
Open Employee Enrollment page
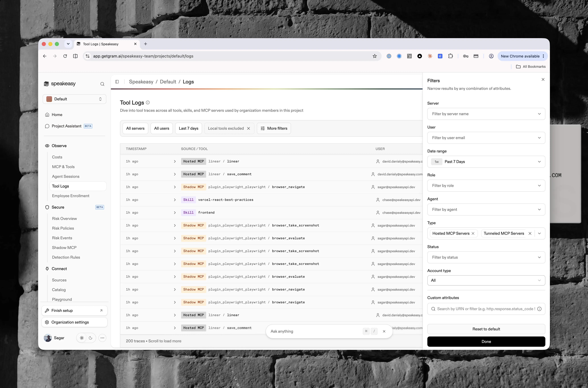[71, 196]
